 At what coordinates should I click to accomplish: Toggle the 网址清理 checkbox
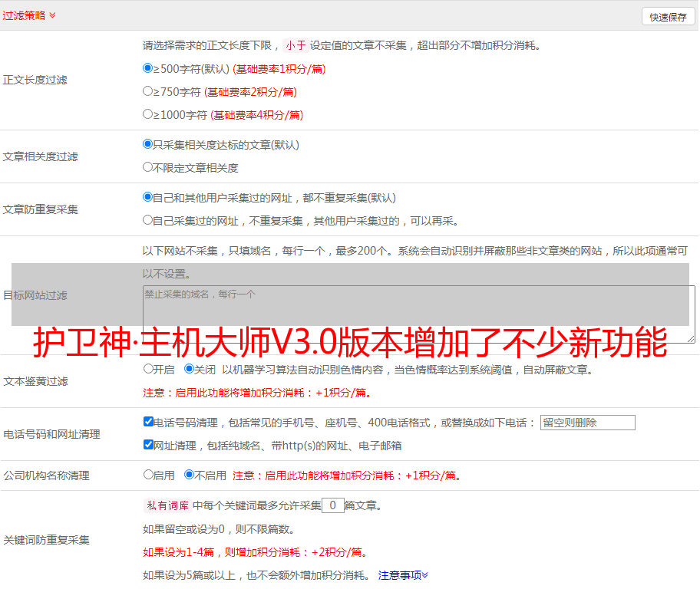[x=148, y=444]
